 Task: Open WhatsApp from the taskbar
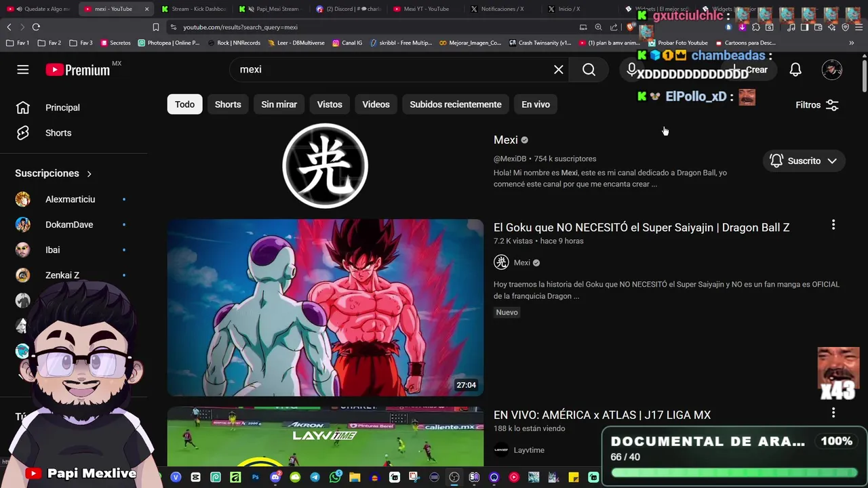pyautogui.click(x=335, y=477)
